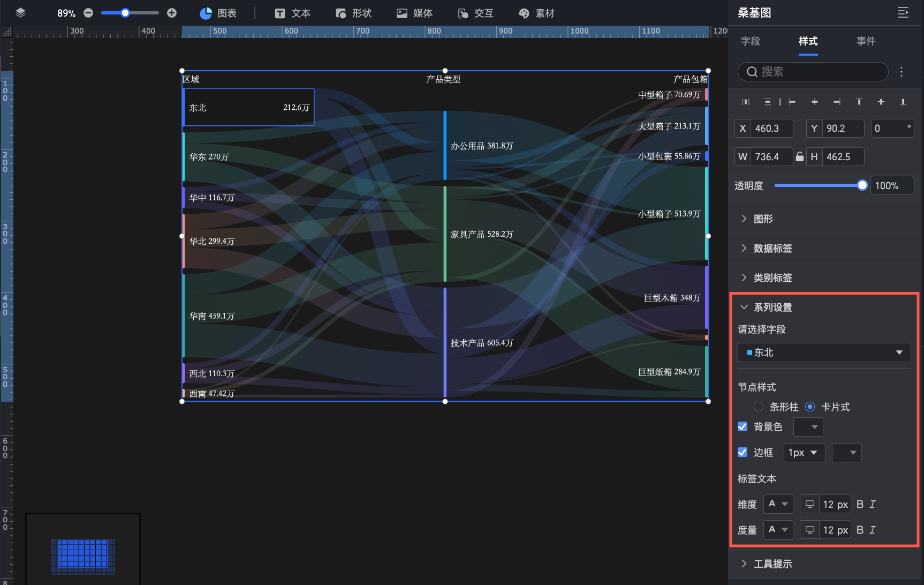
Task: Toggle bold for 度量 label text
Action: click(x=860, y=530)
